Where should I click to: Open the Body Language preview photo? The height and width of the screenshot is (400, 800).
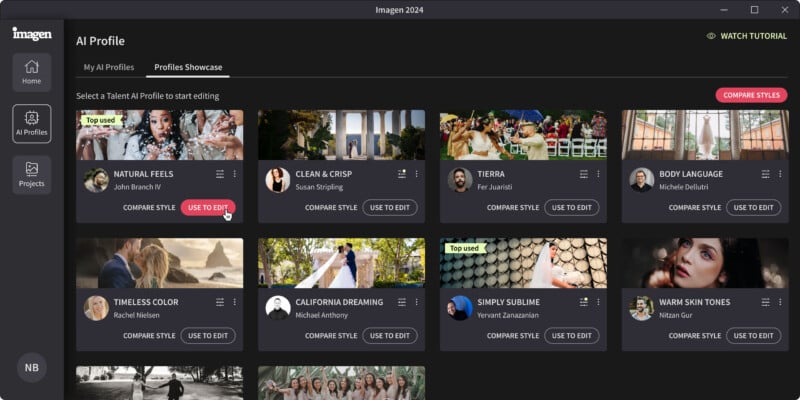pyautogui.click(x=705, y=135)
